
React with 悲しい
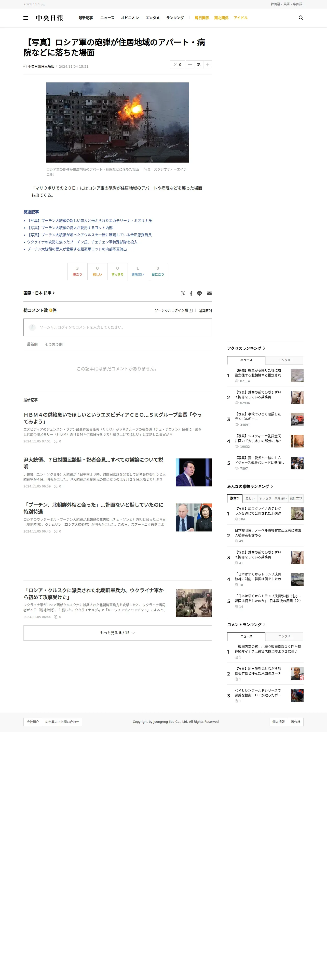pyautogui.click(x=98, y=271)
